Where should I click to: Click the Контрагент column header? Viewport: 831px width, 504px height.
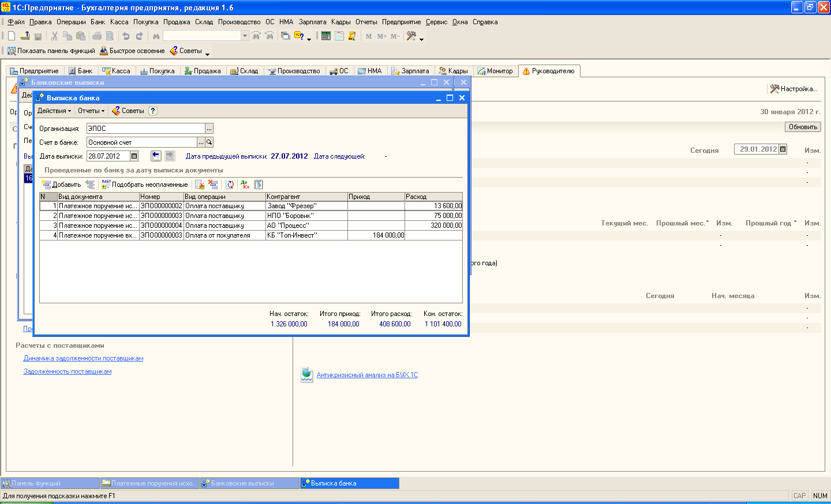306,197
